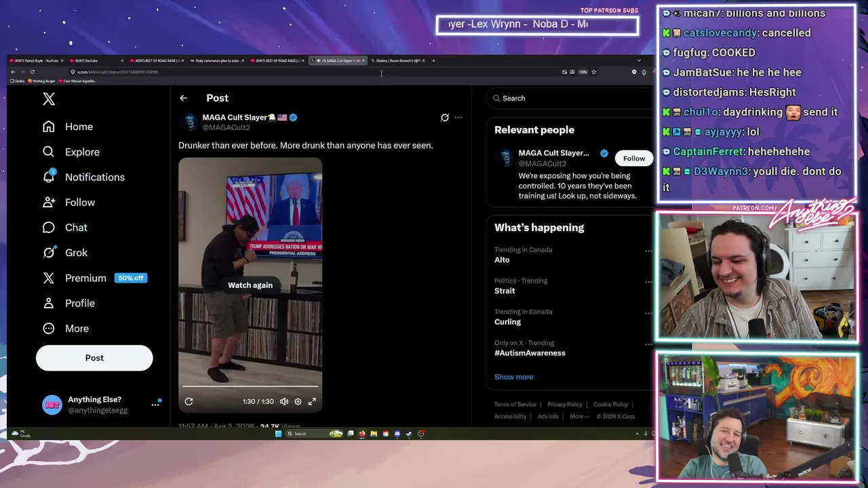Image resolution: width=868 pixels, height=488 pixels.
Task: Open File Explorer from the taskbar
Action: (374, 434)
